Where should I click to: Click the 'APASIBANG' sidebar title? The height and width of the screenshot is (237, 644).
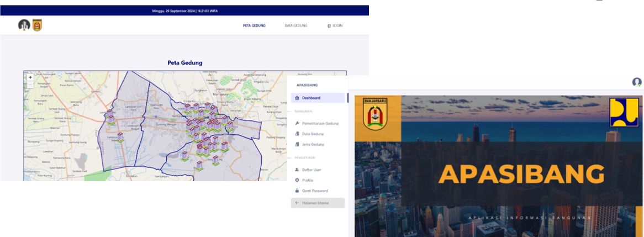pyautogui.click(x=307, y=85)
